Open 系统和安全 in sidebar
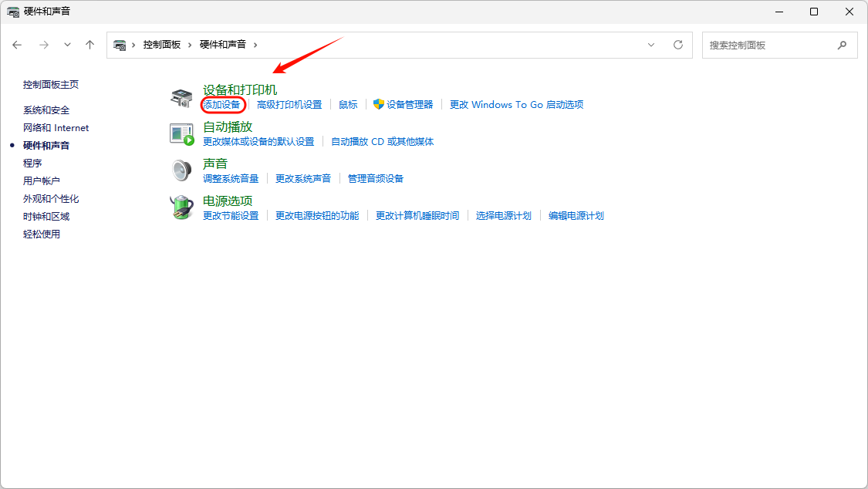The height and width of the screenshot is (489, 868). 46,110
